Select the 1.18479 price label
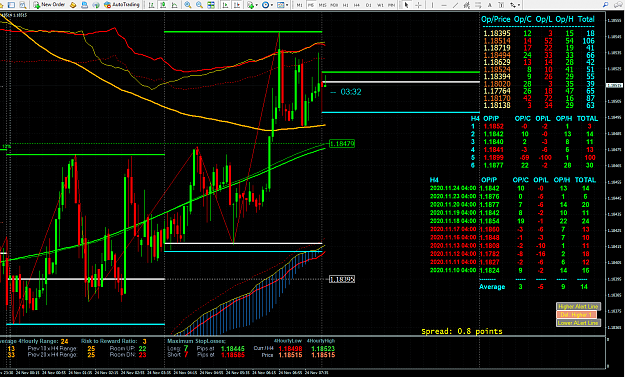 pyautogui.click(x=342, y=143)
